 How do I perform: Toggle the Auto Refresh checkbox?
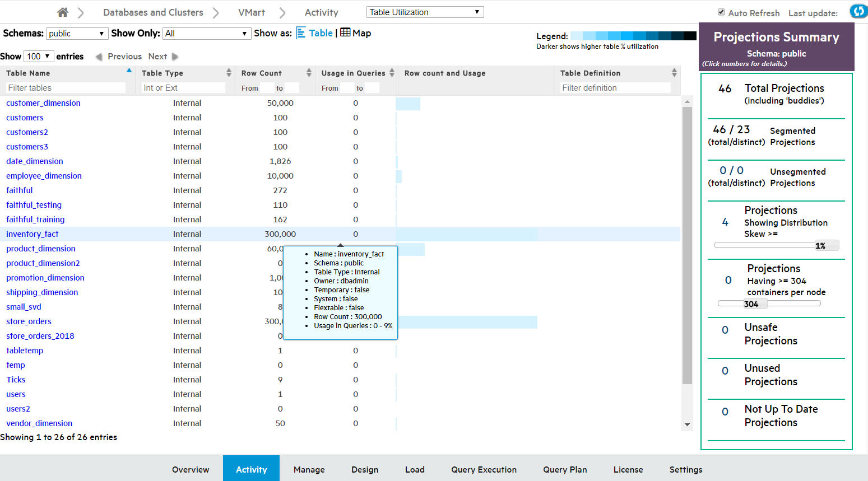coord(721,12)
